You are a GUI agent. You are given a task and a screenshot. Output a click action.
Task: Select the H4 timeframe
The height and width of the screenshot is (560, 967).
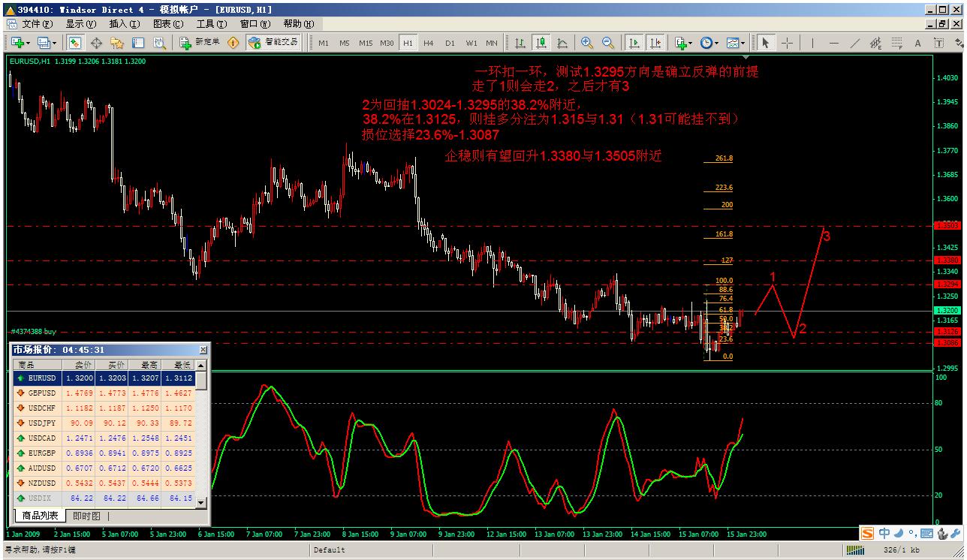[429, 43]
